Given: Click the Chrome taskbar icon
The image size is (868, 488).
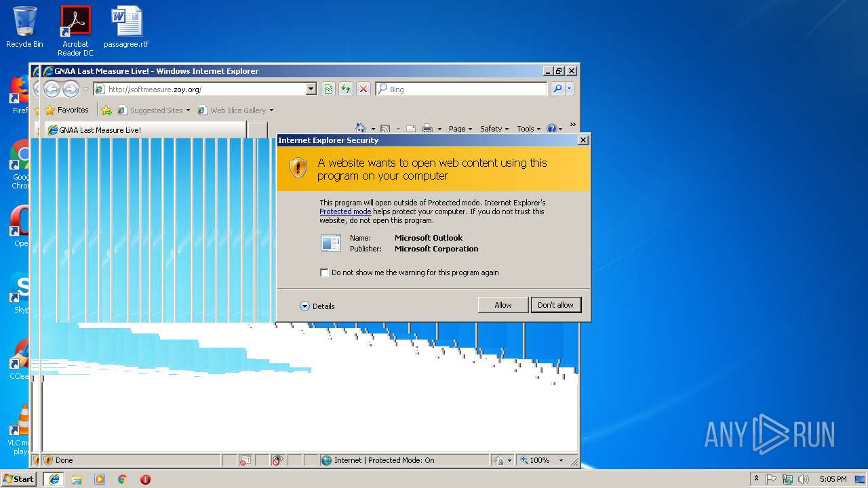Looking at the screenshot, I should pos(123,479).
